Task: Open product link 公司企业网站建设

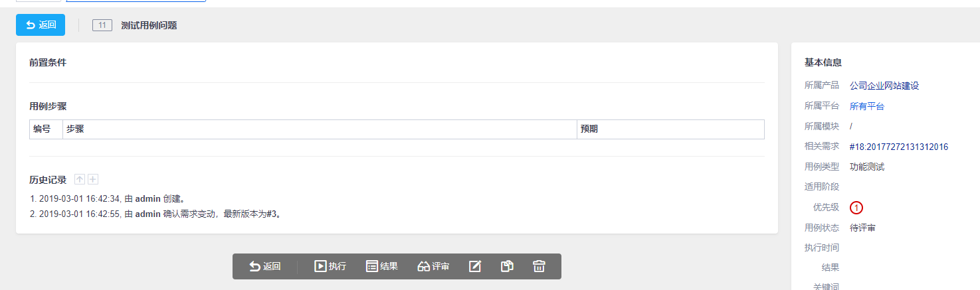Action: click(x=884, y=86)
